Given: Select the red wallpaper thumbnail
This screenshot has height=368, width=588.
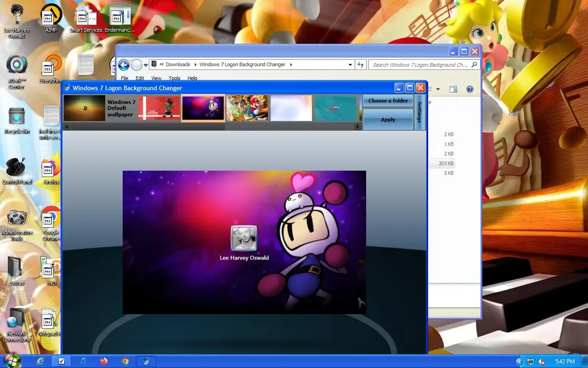Looking at the screenshot, I should click(x=159, y=108).
